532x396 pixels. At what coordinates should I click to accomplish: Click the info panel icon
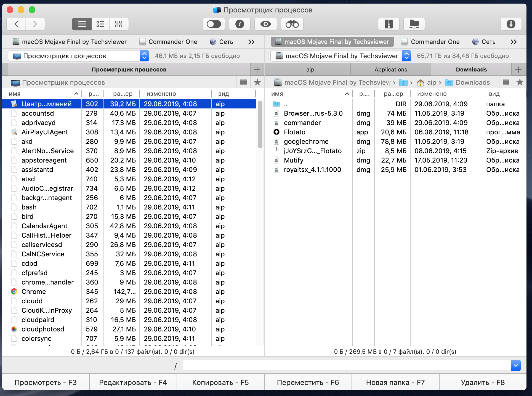point(240,23)
